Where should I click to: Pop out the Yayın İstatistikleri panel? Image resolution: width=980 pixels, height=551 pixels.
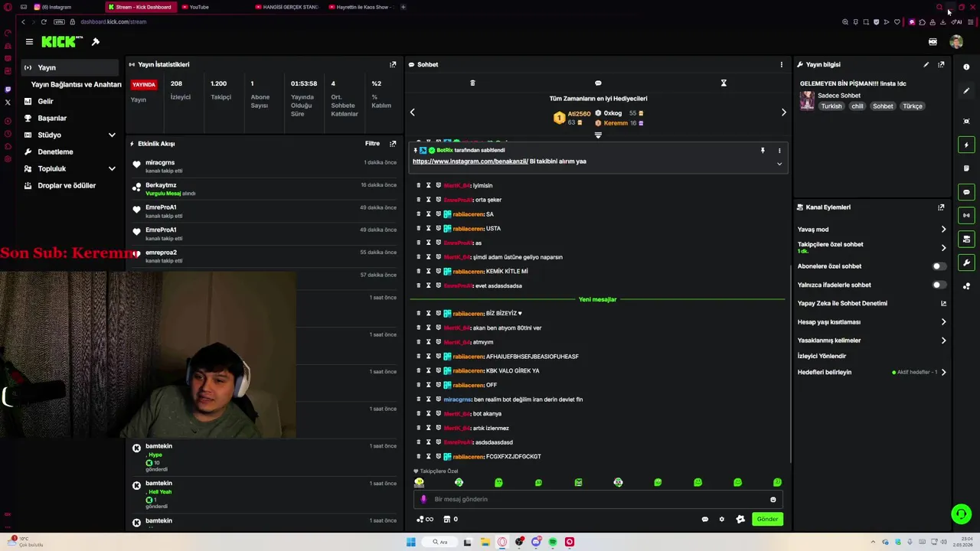click(393, 64)
